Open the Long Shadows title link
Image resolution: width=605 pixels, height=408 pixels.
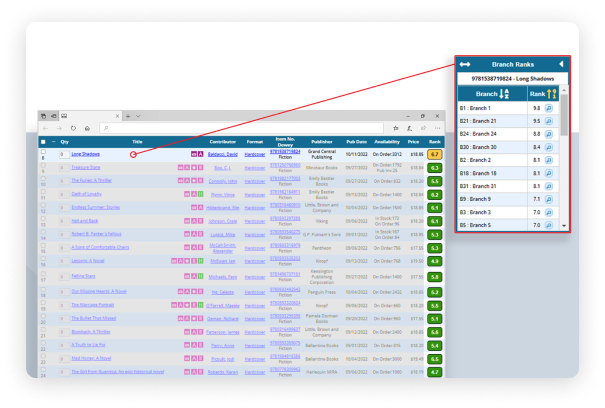[86, 154]
